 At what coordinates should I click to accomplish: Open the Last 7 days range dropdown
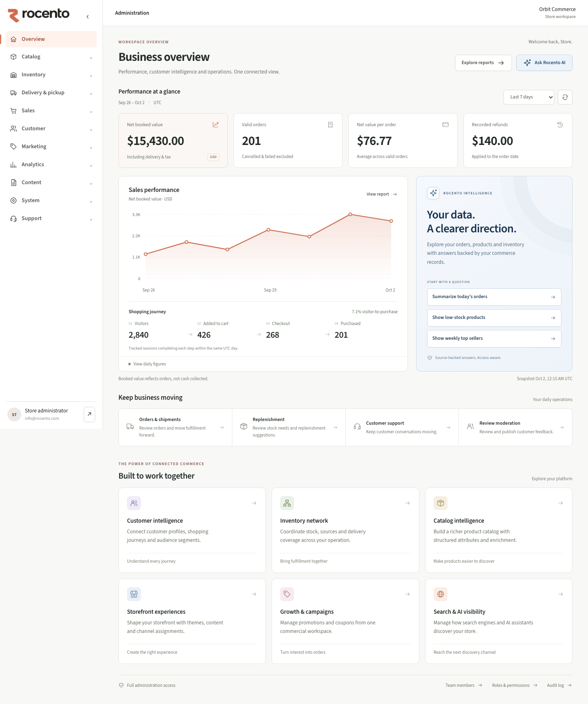tap(529, 97)
